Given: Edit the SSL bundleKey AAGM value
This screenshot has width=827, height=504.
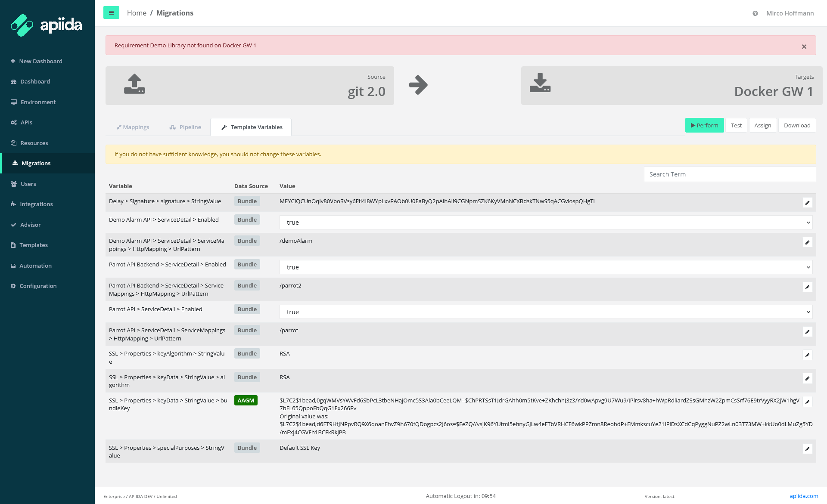Looking at the screenshot, I should 807,402.
